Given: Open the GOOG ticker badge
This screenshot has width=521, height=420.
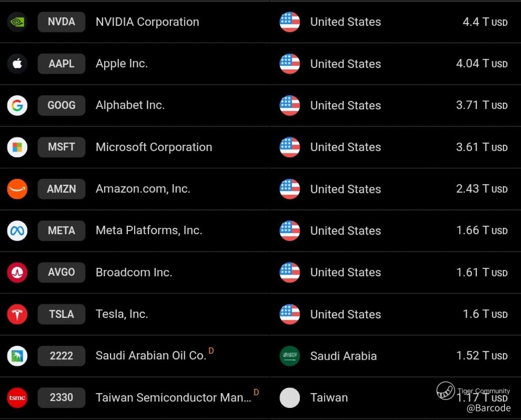Looking at the screenshot, I should click(x=61, y=106).
